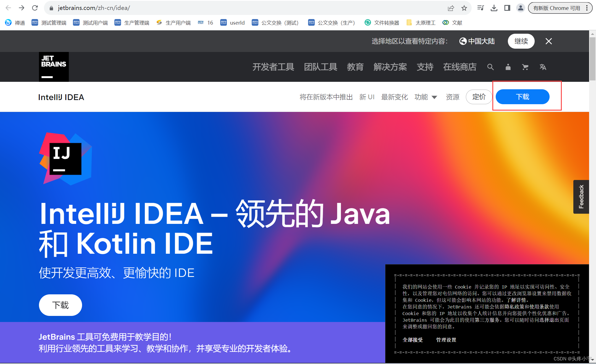Toggle the browser side panel icon
Viewport: 596px width, 364px height.
coord(507,8)
